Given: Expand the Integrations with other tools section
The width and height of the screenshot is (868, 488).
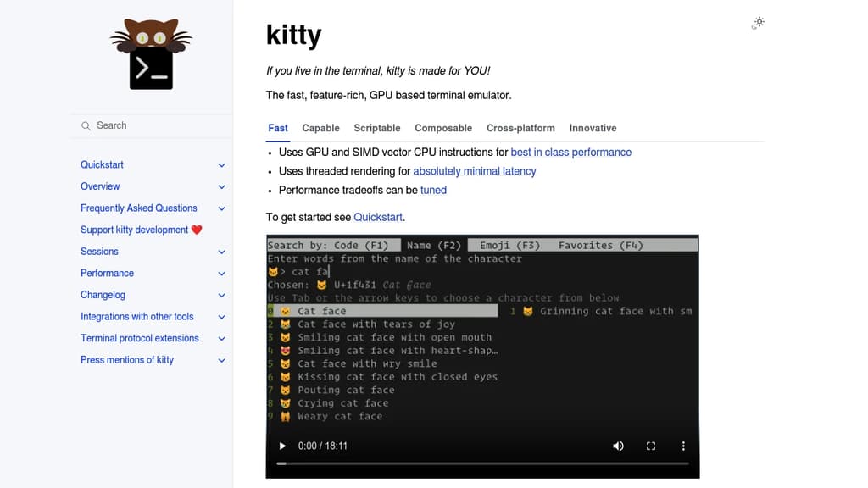Looking at the screenshot, I should [x=221, y=316].
